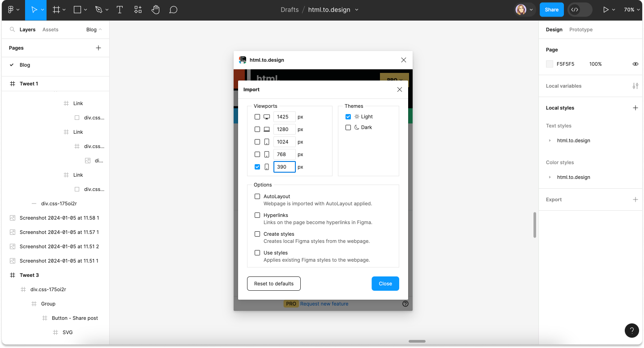The width and height of the screenshot is (644, 348).
Task: Add an export setting with plus
Action: [x=635, y=199]
